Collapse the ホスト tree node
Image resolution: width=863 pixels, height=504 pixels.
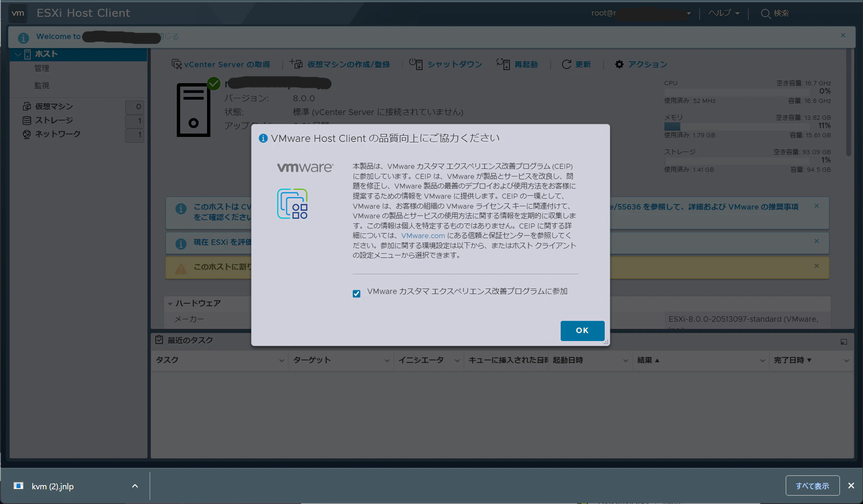click(x=18, y=54)
